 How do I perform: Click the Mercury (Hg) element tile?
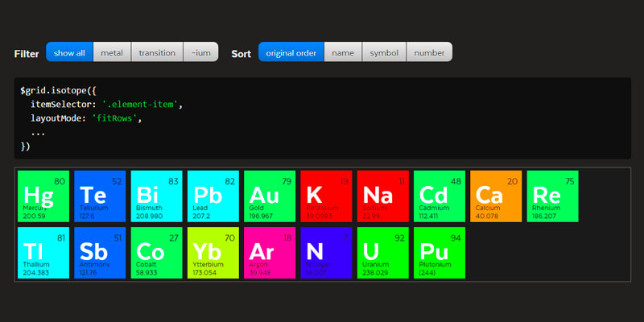[x=43, y=196]
